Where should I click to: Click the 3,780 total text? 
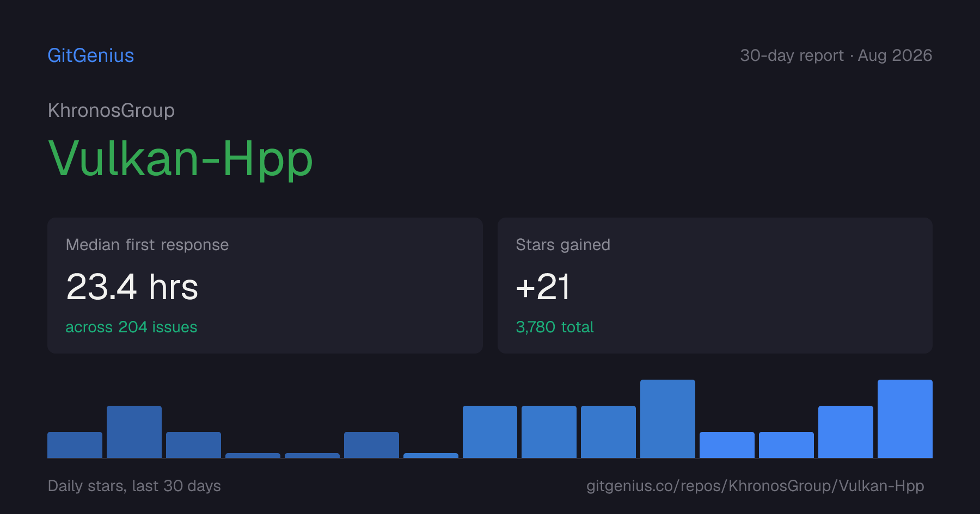[554, 327]
